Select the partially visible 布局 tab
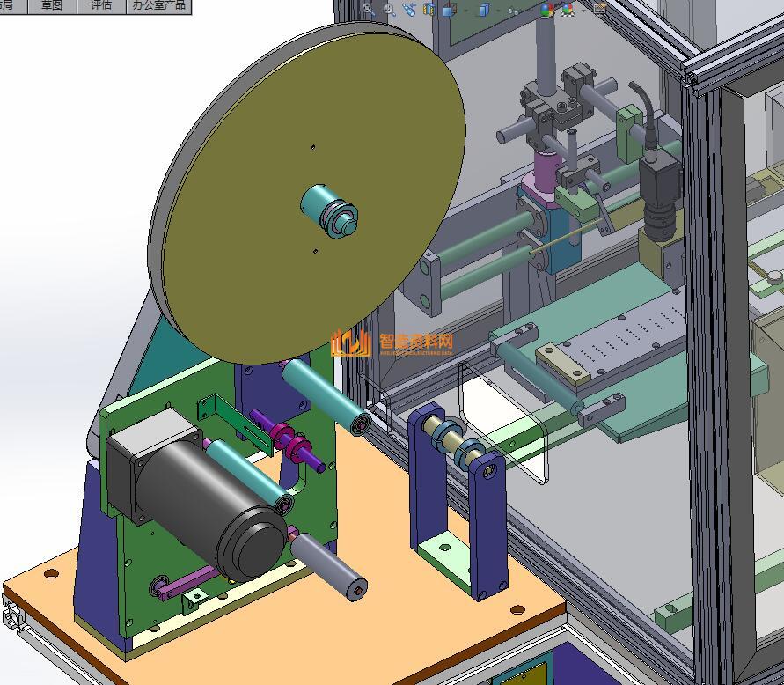 pyautogui.click(x=8, y=5)
